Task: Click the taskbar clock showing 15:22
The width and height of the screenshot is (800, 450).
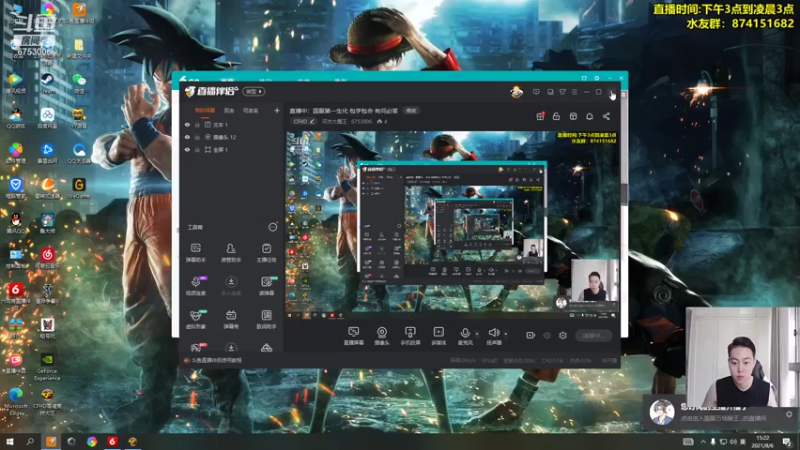Action: (763, 441)
